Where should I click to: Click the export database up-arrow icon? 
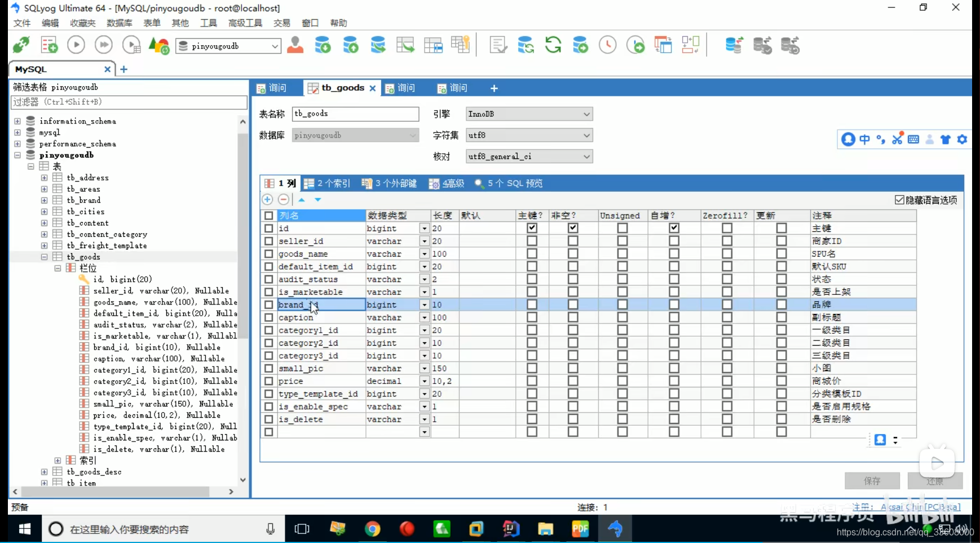tap(351, 45)
